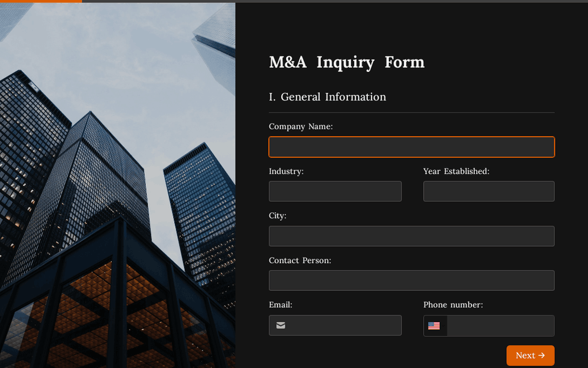Image resolution: width=588 pixels, height=368 pixels.
Task: Click the 'M&A Inquiry Form' heading
Action: tap(346, 62)
